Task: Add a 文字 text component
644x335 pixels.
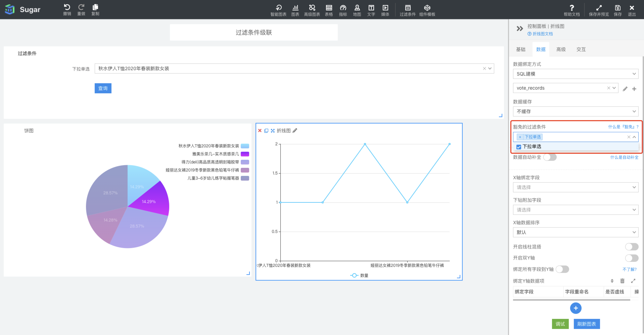Action: click(371, 11)
